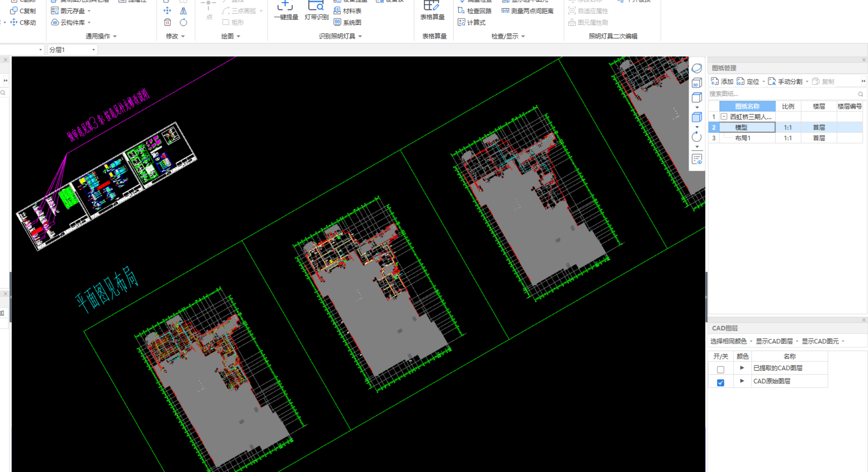Image resolution: width=868 pixels, height=472 pixels.
Task: Click the C复制 copy tool
Action: (23, 11)
